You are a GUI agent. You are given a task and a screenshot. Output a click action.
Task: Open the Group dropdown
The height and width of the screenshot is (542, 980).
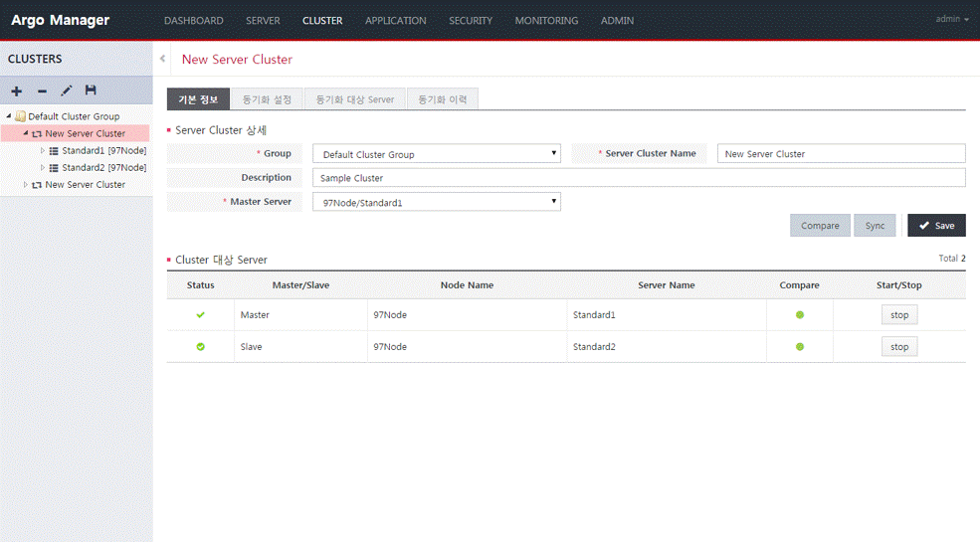coord(436,153)
